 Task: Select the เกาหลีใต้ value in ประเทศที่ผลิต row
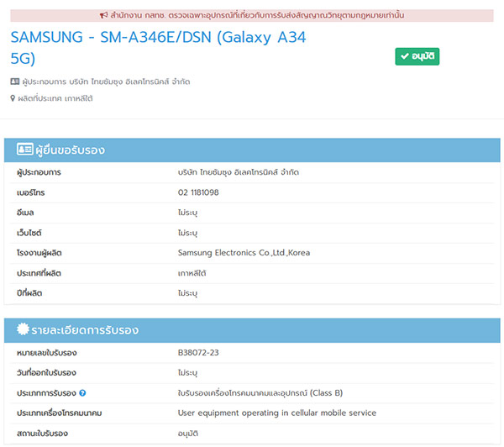click(x=192, y=273)
